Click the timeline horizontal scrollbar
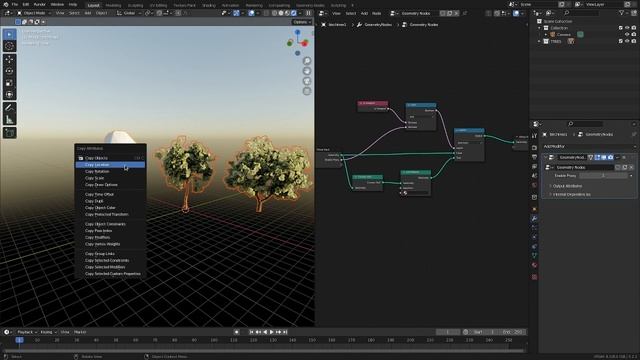The width and height of the screenshot is (640, 360). pyautogui.click(x=263, y=351)
